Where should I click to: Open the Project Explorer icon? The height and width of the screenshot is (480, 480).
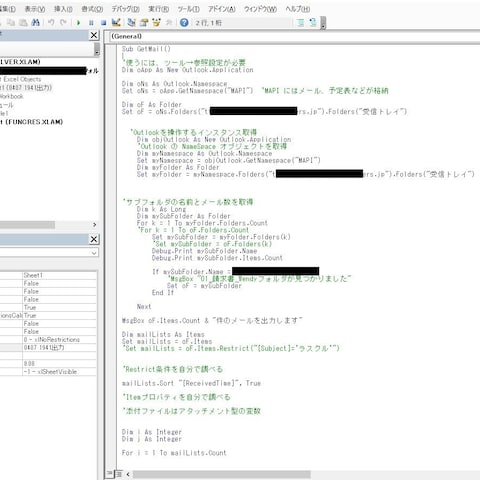pyautogui.click(x=132, y=23)
